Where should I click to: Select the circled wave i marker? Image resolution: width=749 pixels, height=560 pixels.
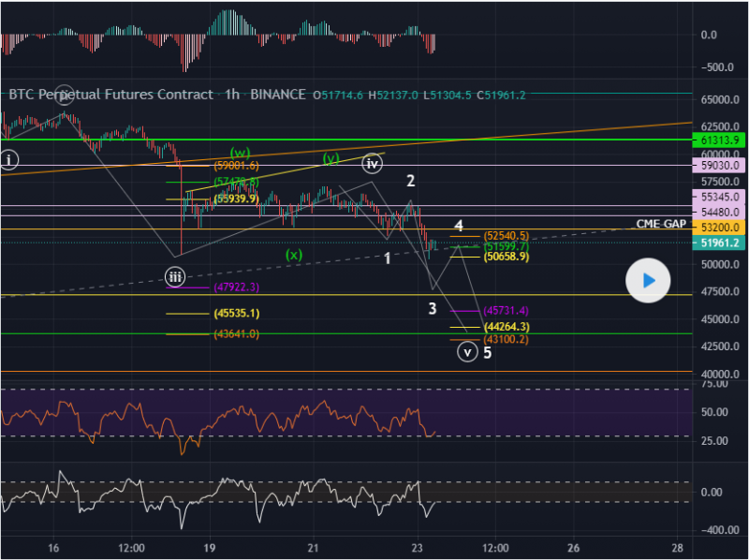pos(9,159)
